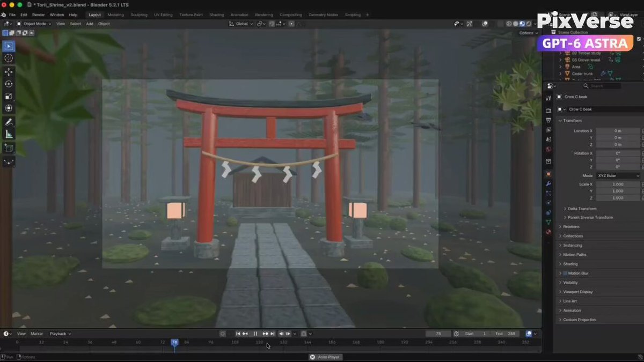Toggle the Motion Blur checkbox
644x362 pixels.
(565, 274)
